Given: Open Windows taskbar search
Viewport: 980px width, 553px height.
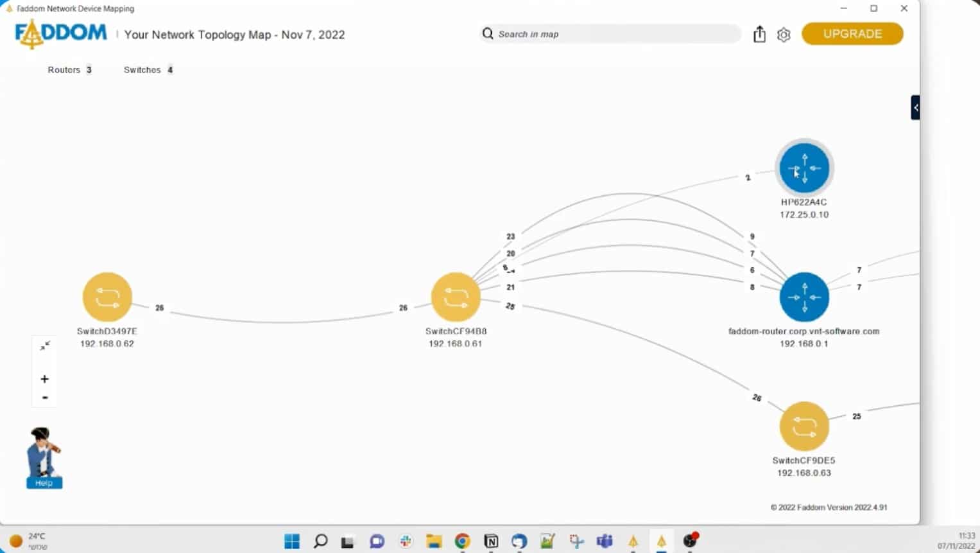Looking at the screenshot, I should (320, 541).
